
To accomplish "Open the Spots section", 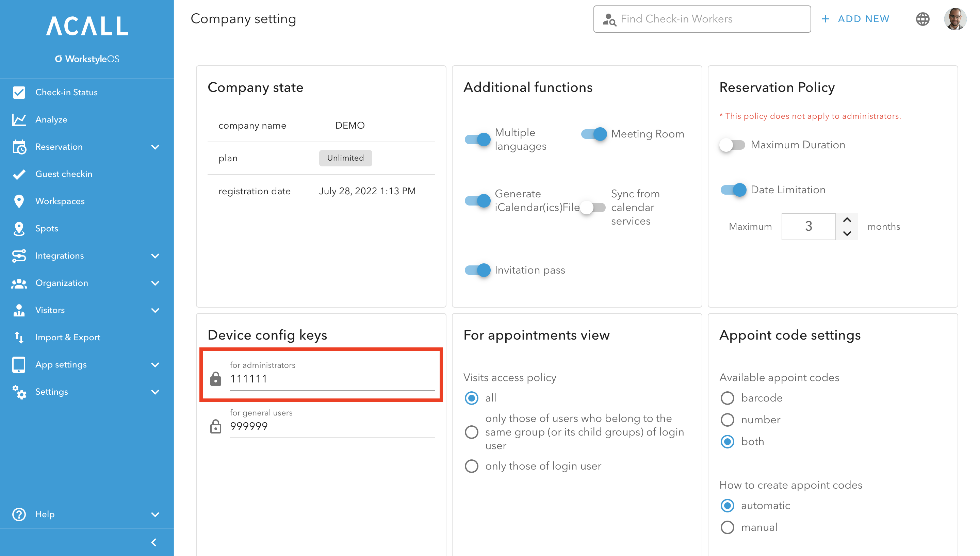I will [47, 228].
